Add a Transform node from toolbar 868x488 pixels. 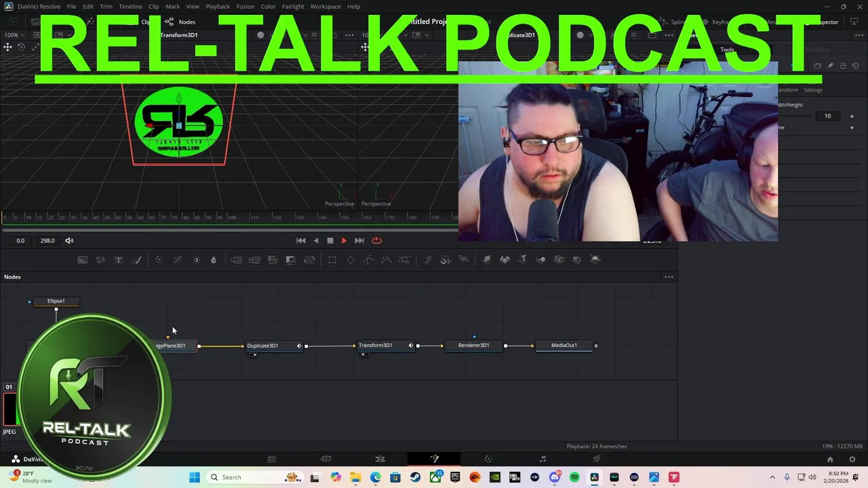pyautogui.click(x=309, y=260)
